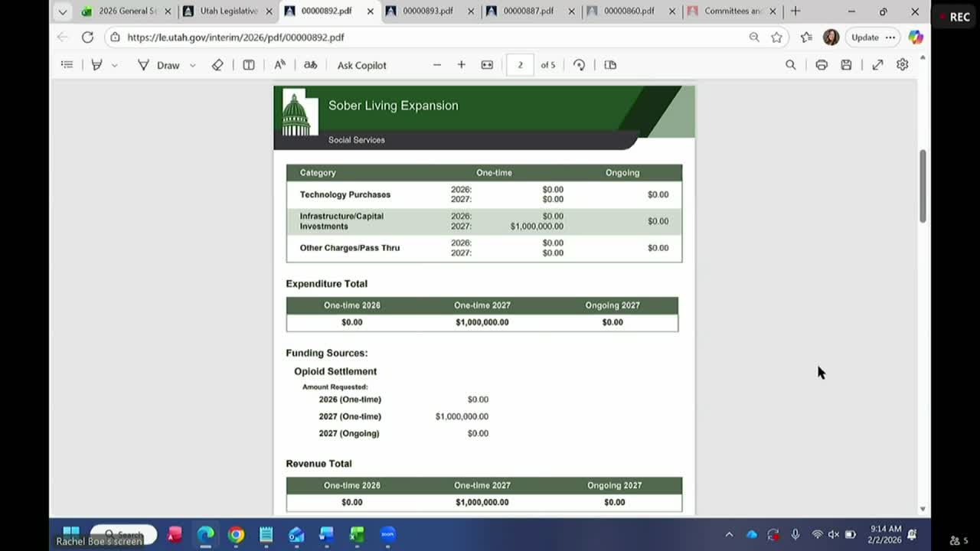This screenshot has height=551, width=980.
Task: Switch to the 00000893.pdf tab
Action: (x=426, y=11)
